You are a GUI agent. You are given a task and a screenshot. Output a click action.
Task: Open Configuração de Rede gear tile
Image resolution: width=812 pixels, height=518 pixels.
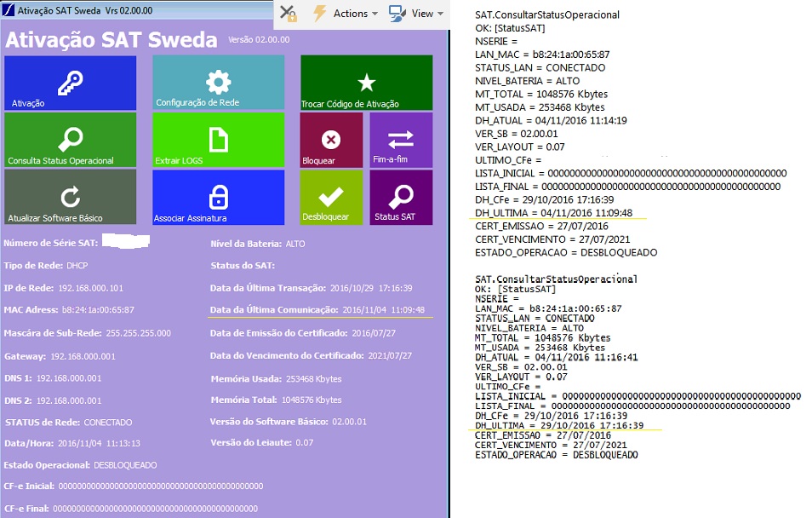click(219, 83)
